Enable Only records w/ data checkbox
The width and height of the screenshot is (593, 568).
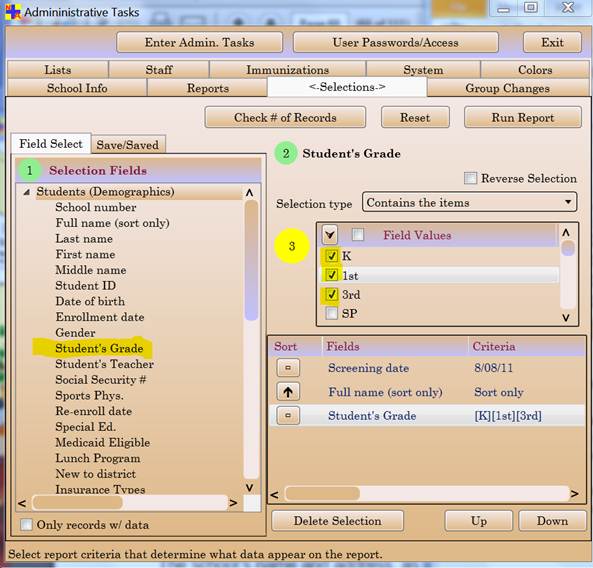click(26, 525)
